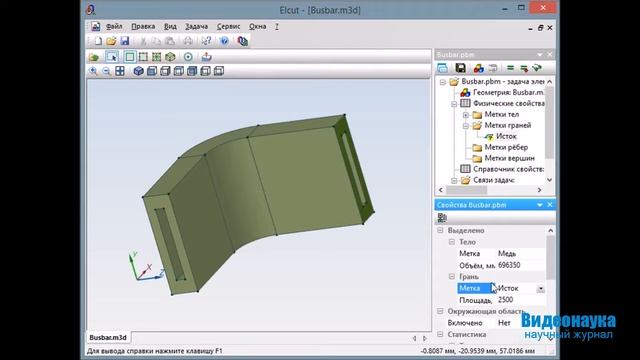
Task: Collapse the Физические свойства node
Action: pos(454,104)
